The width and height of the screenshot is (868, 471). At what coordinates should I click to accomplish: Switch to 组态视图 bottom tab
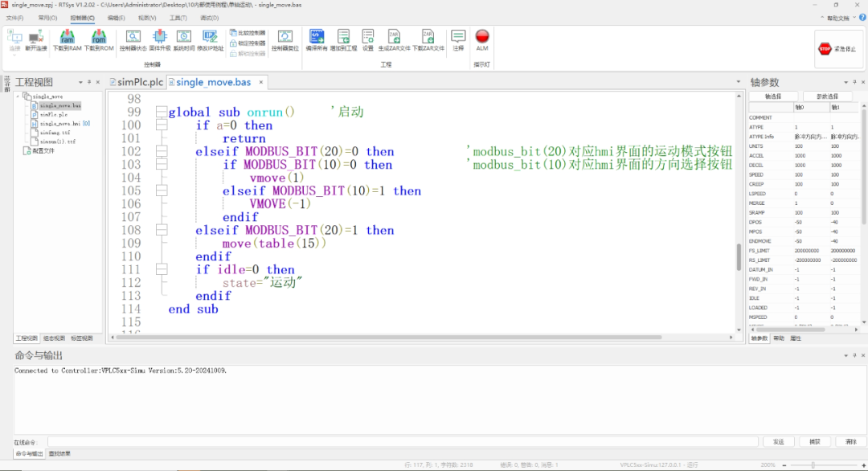(x=55, y=338)
